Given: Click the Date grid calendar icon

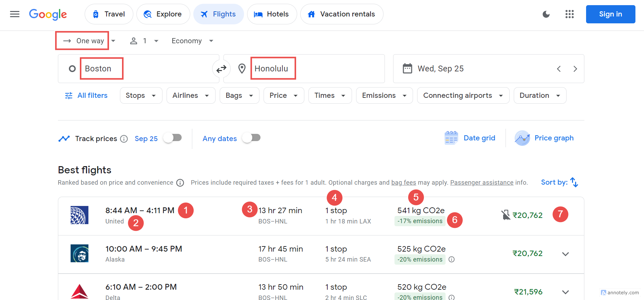Looking at the screenshot, I should click(x=451, y=138).
